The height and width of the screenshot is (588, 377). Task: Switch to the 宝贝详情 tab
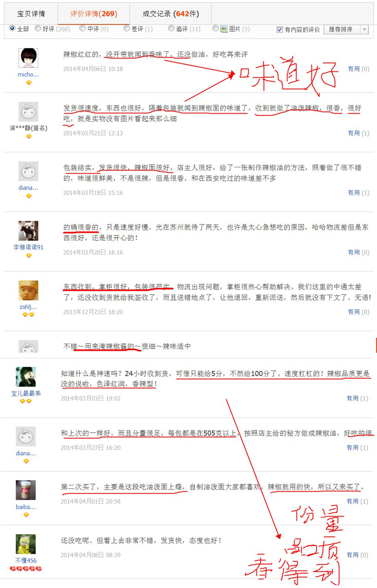[x=31, y=14]
